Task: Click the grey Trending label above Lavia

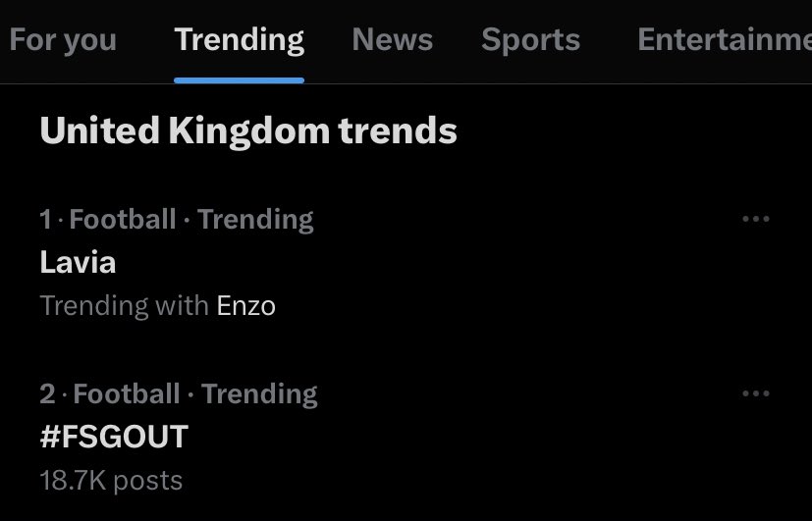Action: click(x=255, y=220)
